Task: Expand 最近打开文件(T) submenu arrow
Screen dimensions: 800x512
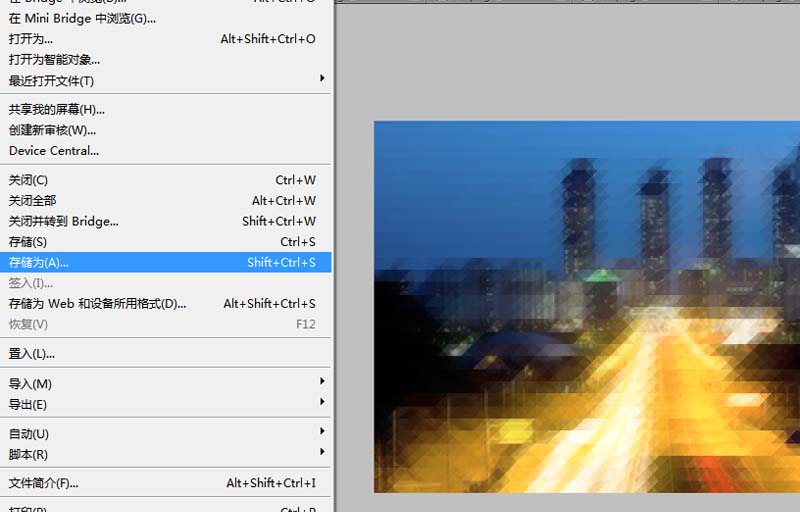Action: click(322, 78)
